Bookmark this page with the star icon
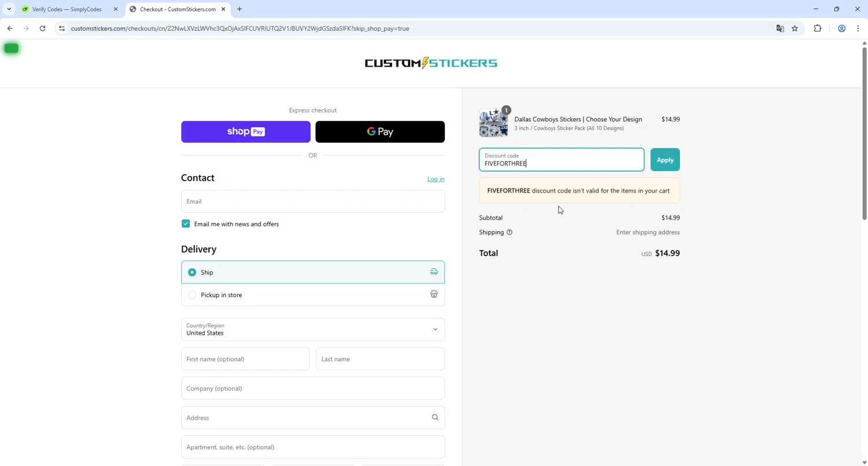 [795, 28]
